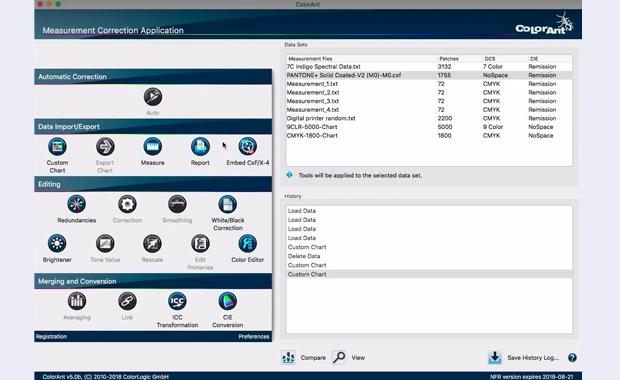The width and height of the screenshot is (620, 380).
Task: Select Measurement_3.txt row
Action: pos(429,101)
